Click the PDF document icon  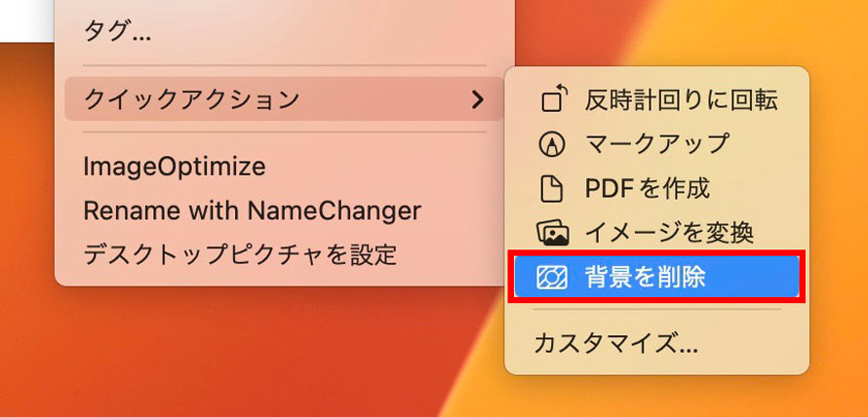(x=551, y=189)
